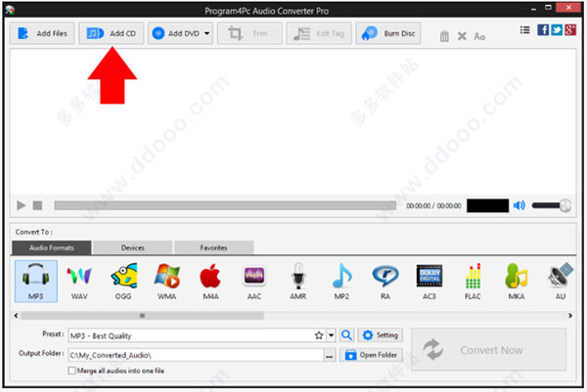Screen dimensions: 587x392
Task: Switch to the Favorites tab
Action: click(213, 247)
